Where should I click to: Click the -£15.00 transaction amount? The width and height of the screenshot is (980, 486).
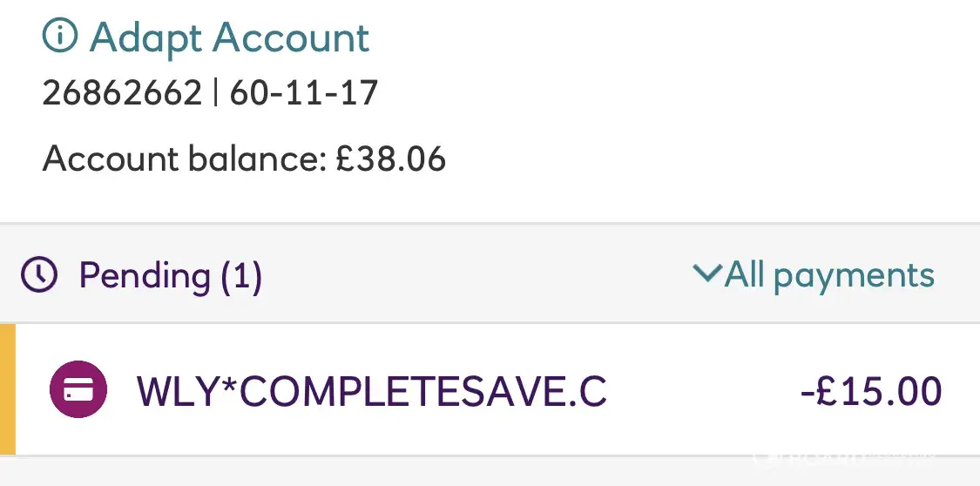coord(870,391)
